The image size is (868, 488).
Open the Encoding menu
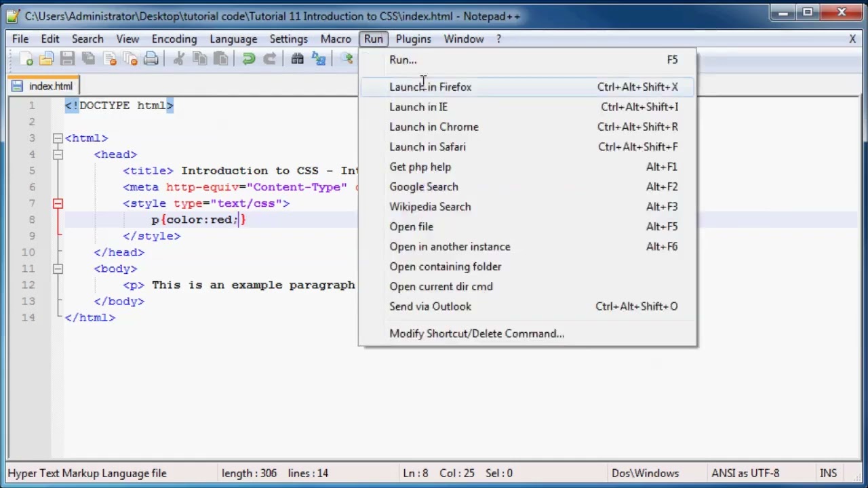pos(174,39)
